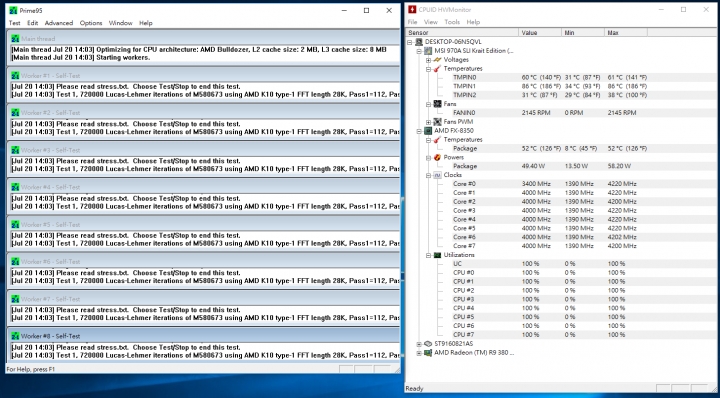This screenshot has width=720, height=398.
Task: Open the Options menu in Prime95
Action: pyautogui.click(x=91, y=23)
